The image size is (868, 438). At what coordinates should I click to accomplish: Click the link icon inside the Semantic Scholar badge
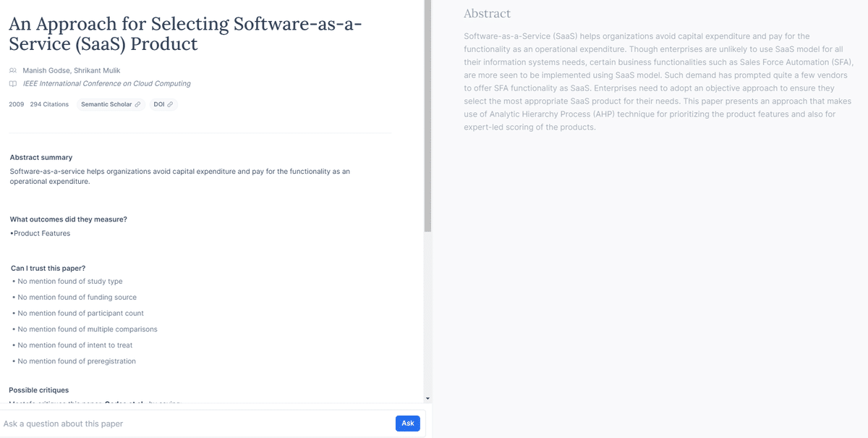click(x=137, y=104)
